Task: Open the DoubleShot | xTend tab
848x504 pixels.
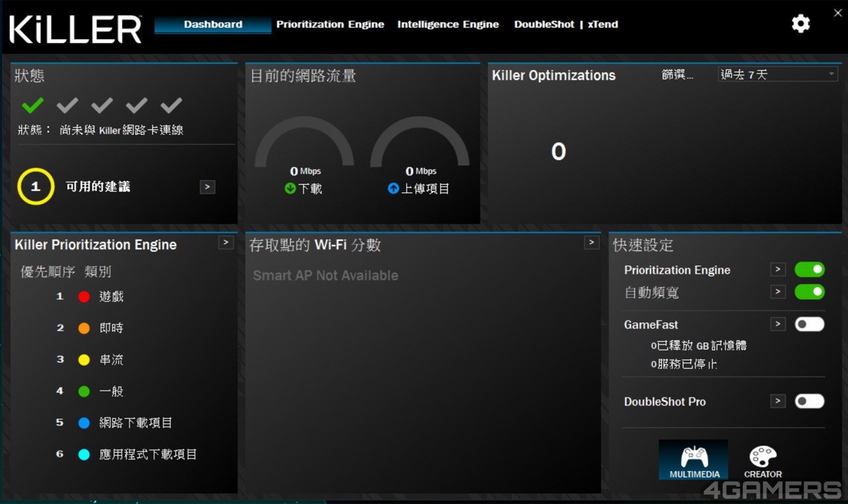Action: tap(566, 25)
